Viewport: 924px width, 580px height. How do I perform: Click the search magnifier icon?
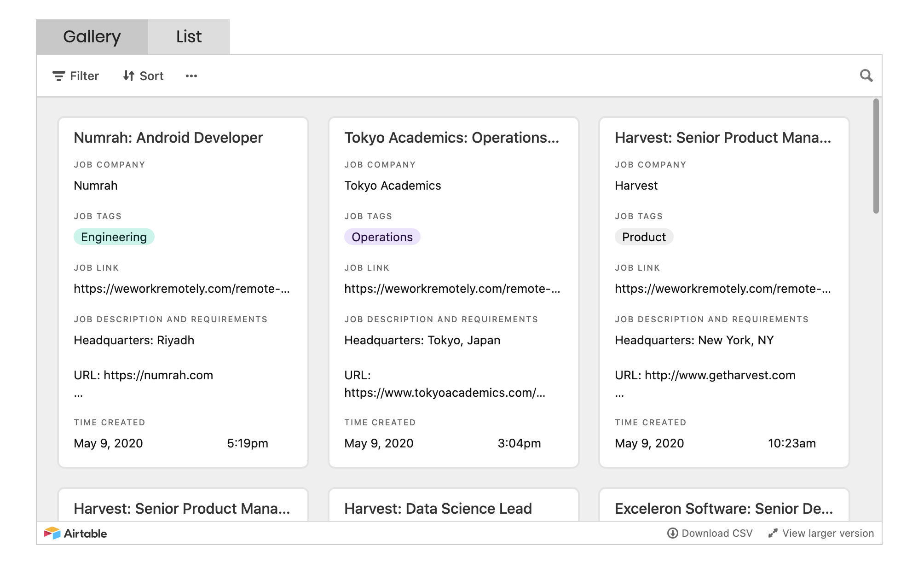pos(866,75)
